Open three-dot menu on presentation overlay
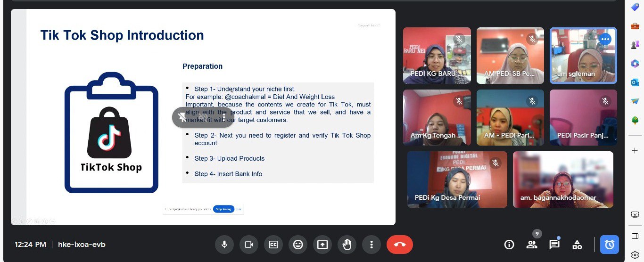This screenshot has width=644, height=262. click(x=224, y=117)
